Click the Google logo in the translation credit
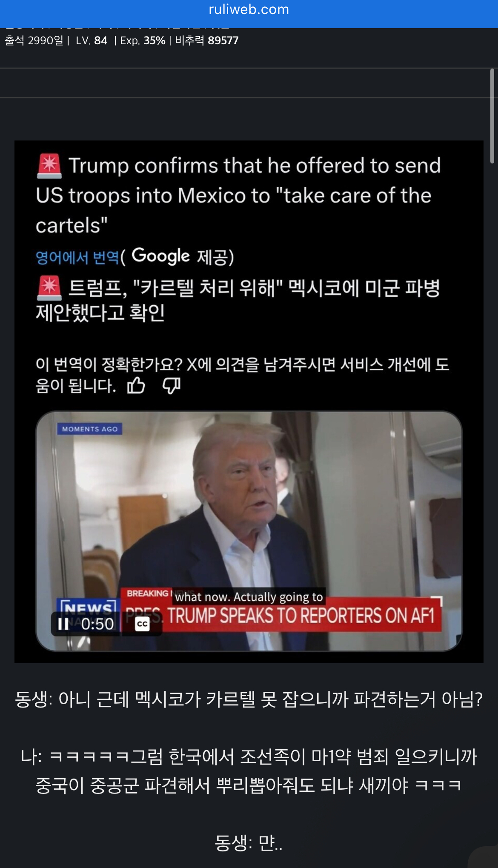This screenshot has width=498, height=868. pos(161,256)
